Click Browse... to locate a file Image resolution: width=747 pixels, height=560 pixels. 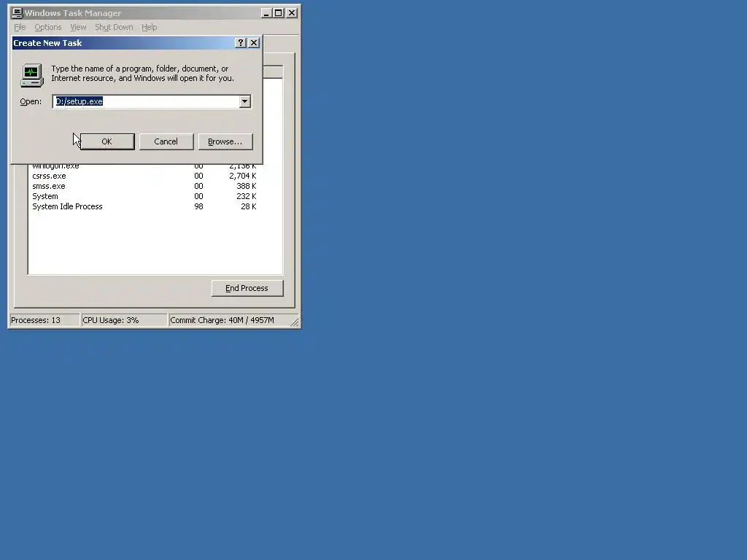pyautogui.click(x=225, y=141)
